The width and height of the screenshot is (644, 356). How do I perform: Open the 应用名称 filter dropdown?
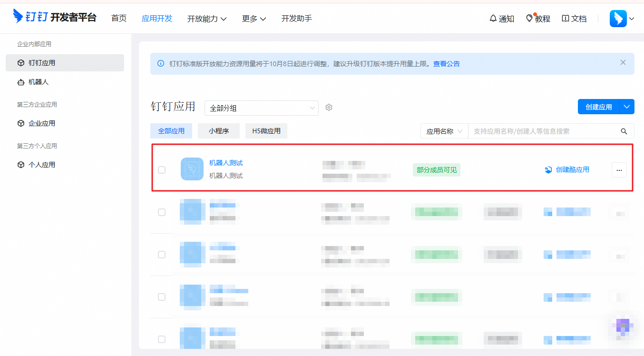[443, 130]
